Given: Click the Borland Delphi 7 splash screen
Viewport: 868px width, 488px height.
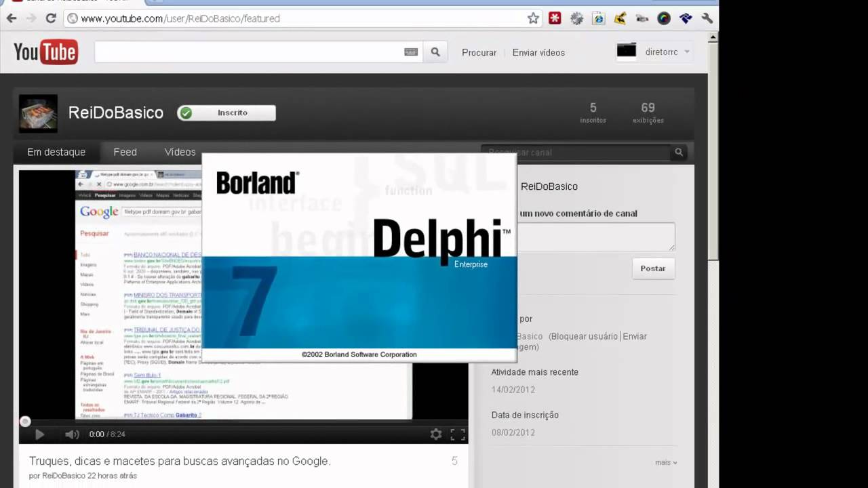Looking at the screenshot, I should [359, 257].
